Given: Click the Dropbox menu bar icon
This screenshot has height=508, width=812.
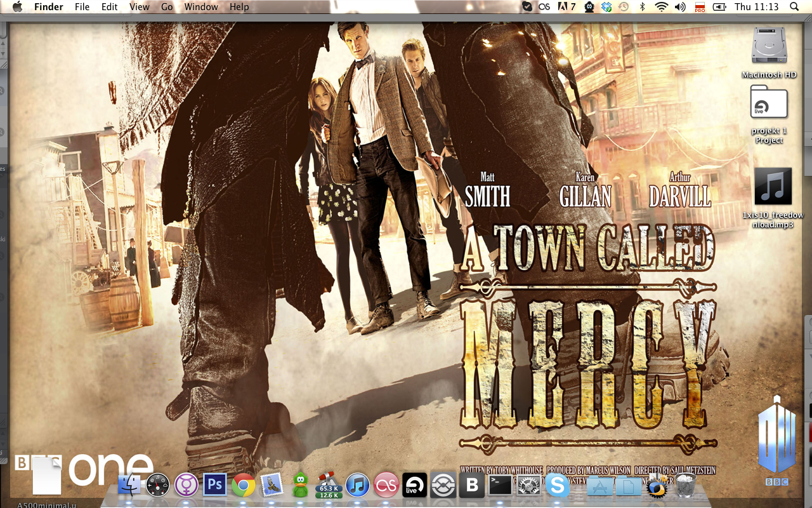Looking at the screenshot, I should pyautogui.click(x=606, y=7).
